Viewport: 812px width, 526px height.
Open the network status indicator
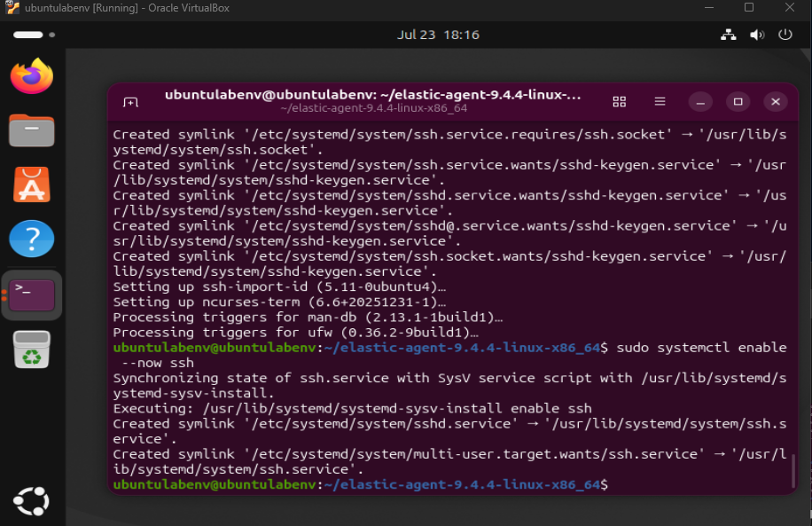(x=729, y=35)
